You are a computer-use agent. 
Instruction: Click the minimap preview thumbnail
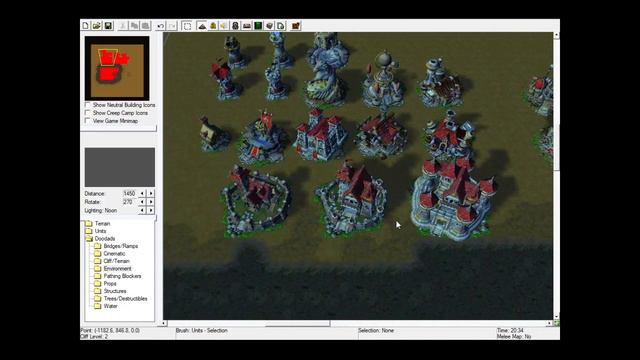tap(117, 68)
